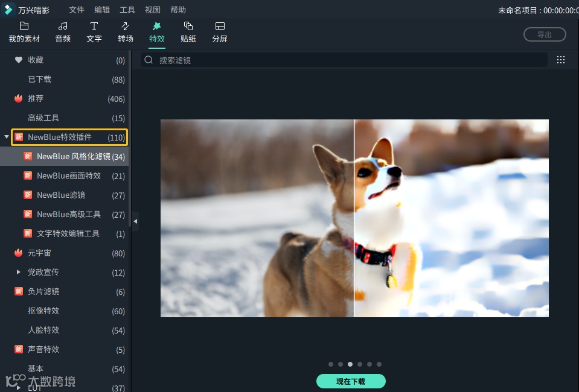Go to second carousel slide dot
579x392 pixels.
pos(341,364)
